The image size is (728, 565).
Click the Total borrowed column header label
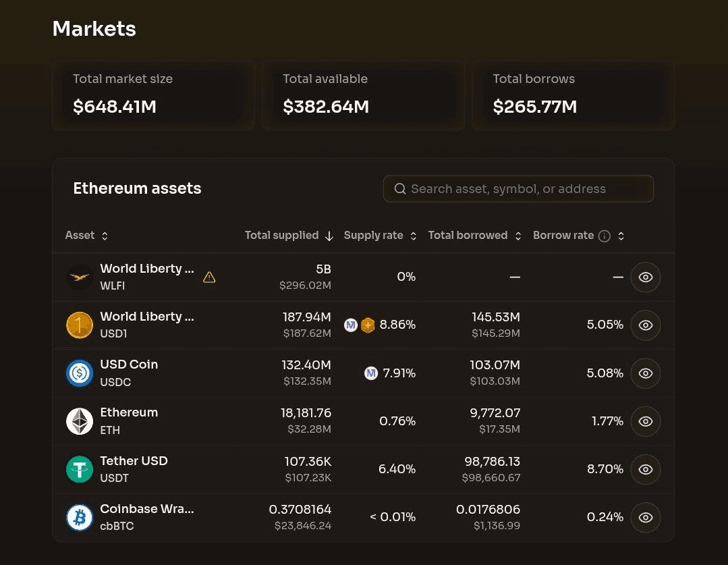[x=468, y=236]
